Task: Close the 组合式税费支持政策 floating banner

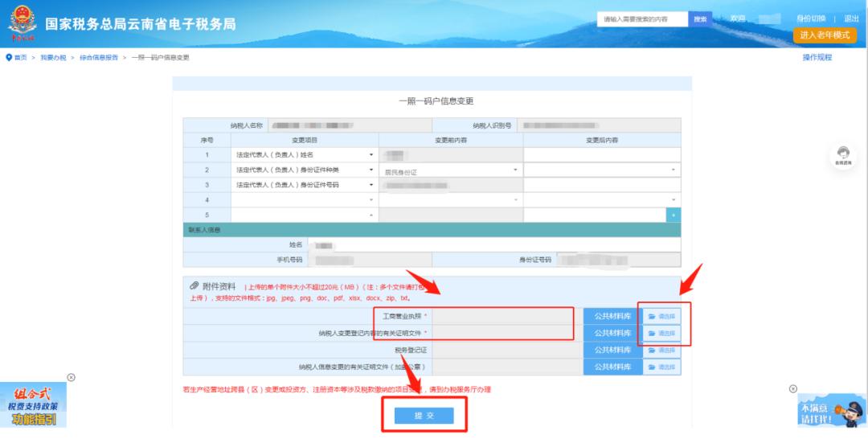Action: tap(71, 378)
